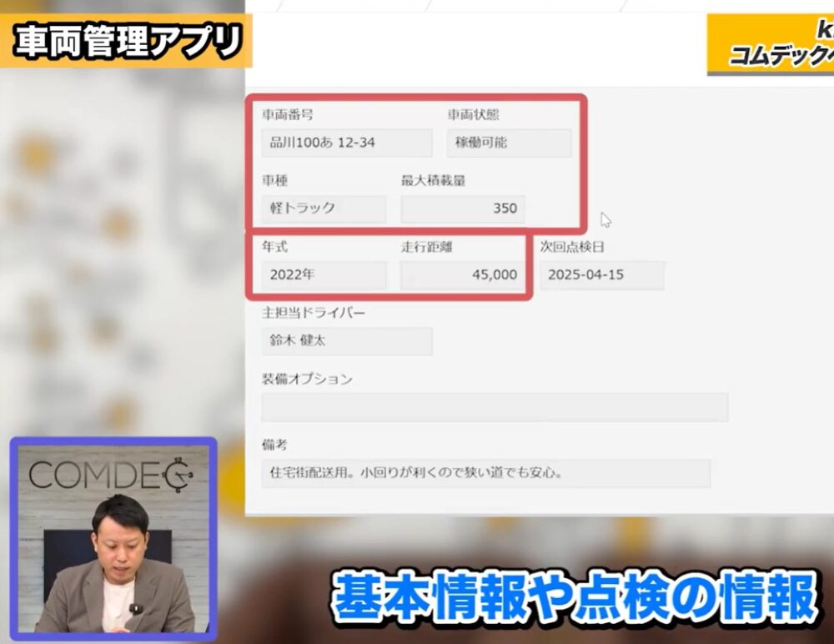Click the 走行距離 field label

(x=427, y=247)
